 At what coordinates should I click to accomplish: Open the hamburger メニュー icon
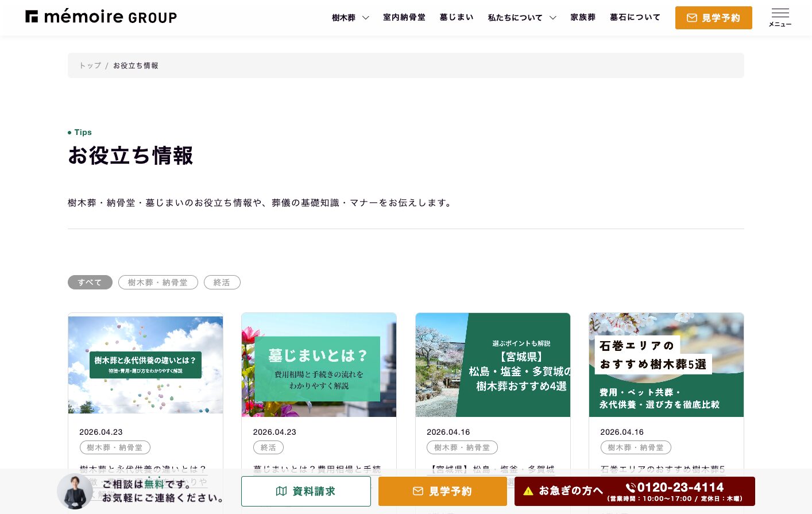point(780,17)
